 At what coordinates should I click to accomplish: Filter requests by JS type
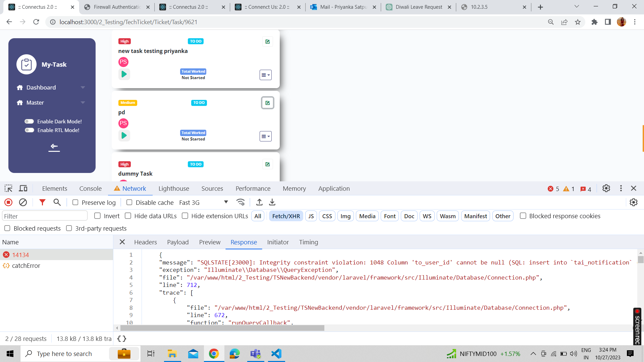(311, 216)
